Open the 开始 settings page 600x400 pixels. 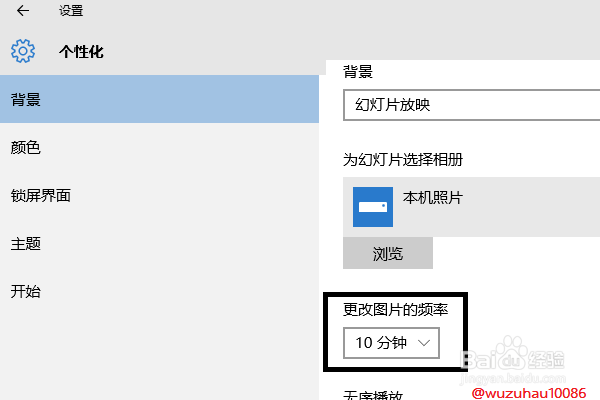26,292
